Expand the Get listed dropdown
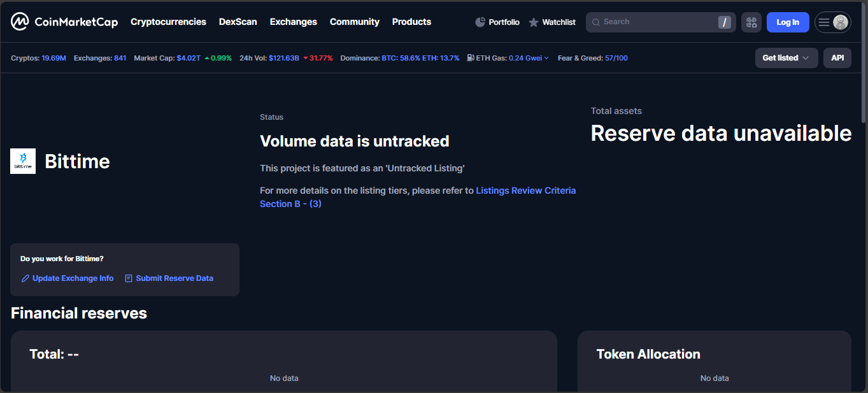The width and height of the screenshot is (868, 393). coord(786,58)
